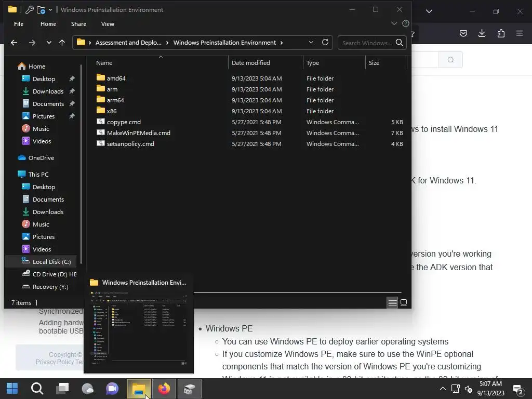Viewport: 532px width, 399px height.
Task: Open the quick access toolbar dropdown arrow
Action: [x=50, y=10]
